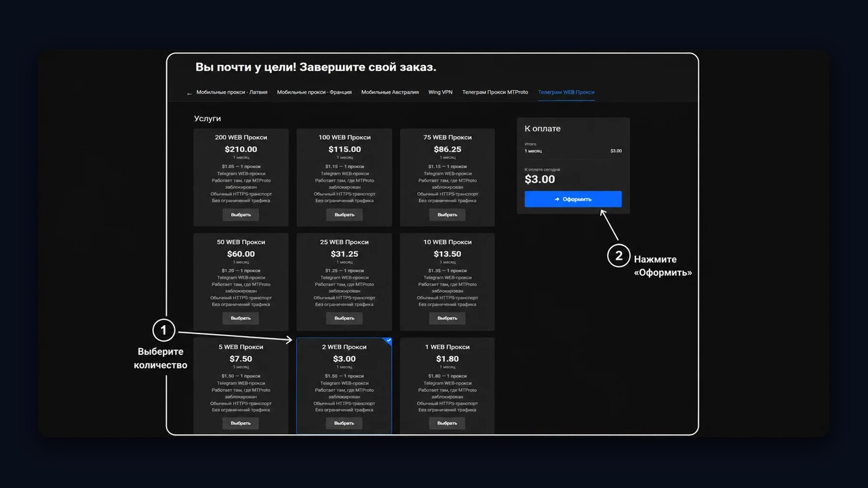Go to the Wing VPN tab
The height and width of the screenshot is (488, 868).
pos(440,92)
